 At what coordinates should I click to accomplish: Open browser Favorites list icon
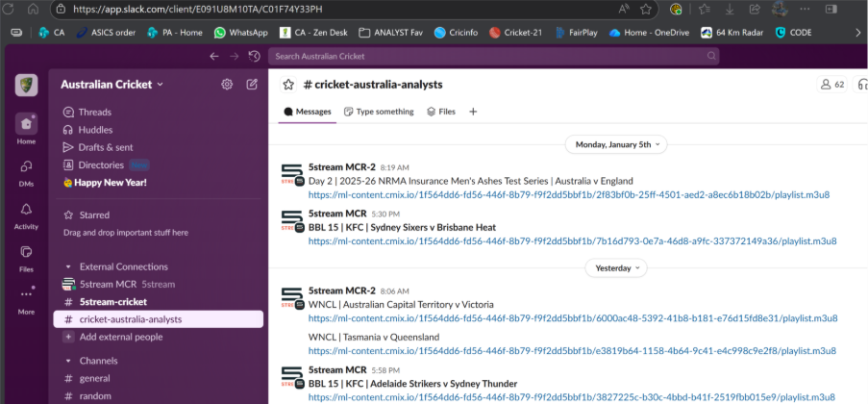[705, 9]
